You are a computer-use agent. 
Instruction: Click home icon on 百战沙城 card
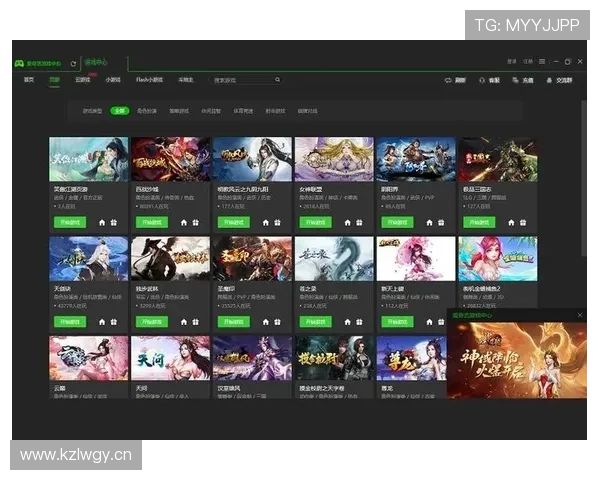[x=184, y=222]
